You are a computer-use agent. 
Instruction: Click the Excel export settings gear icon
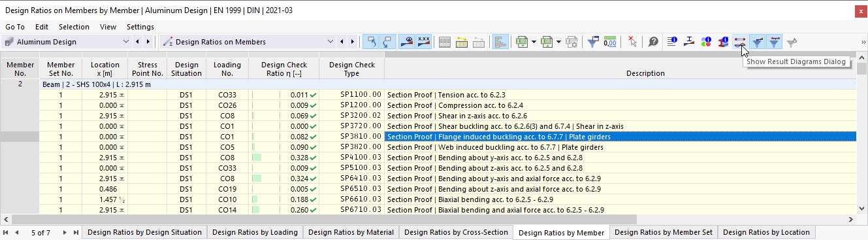coord(571,42)
